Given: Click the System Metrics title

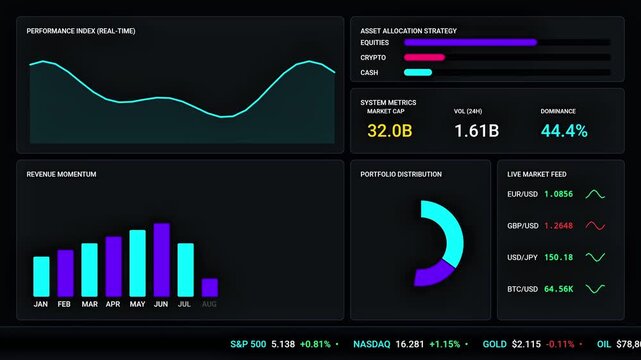Looking at the screenshot, I should pyautogui.click(x=388, y=103).
